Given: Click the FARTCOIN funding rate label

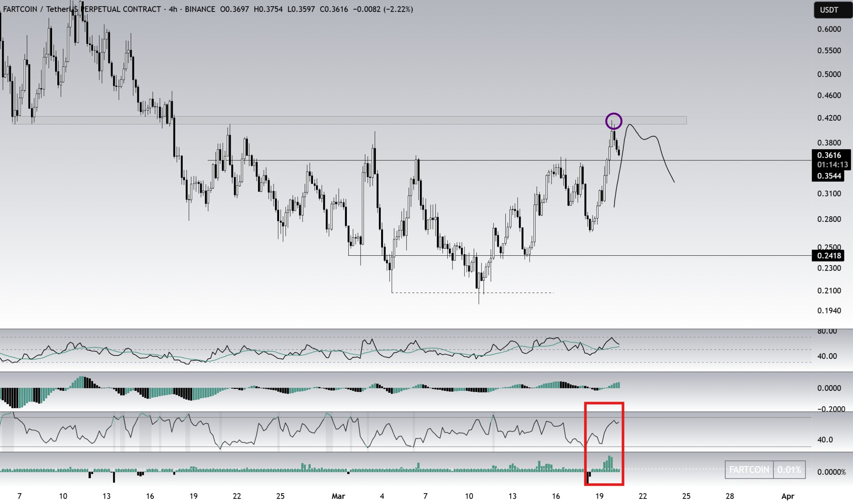Looking at the screenshot, I should 749,470.
